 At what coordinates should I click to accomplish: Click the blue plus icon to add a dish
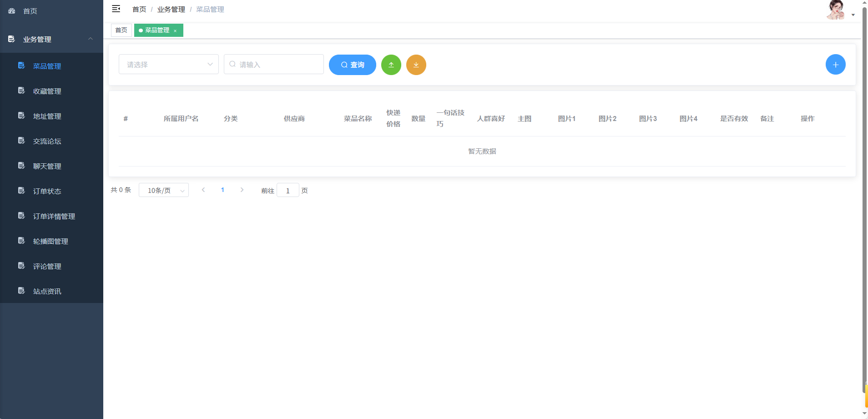point(835,64)
